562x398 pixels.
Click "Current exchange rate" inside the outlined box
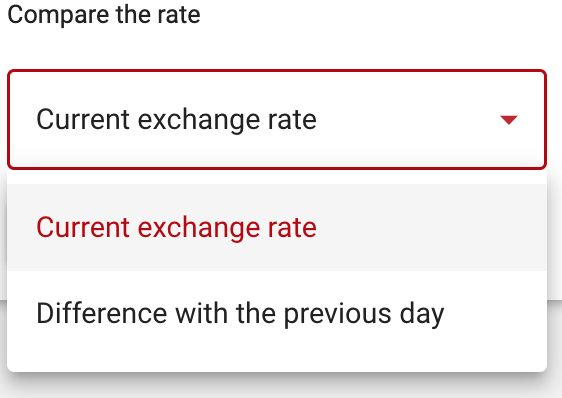(x=176, y=120)
